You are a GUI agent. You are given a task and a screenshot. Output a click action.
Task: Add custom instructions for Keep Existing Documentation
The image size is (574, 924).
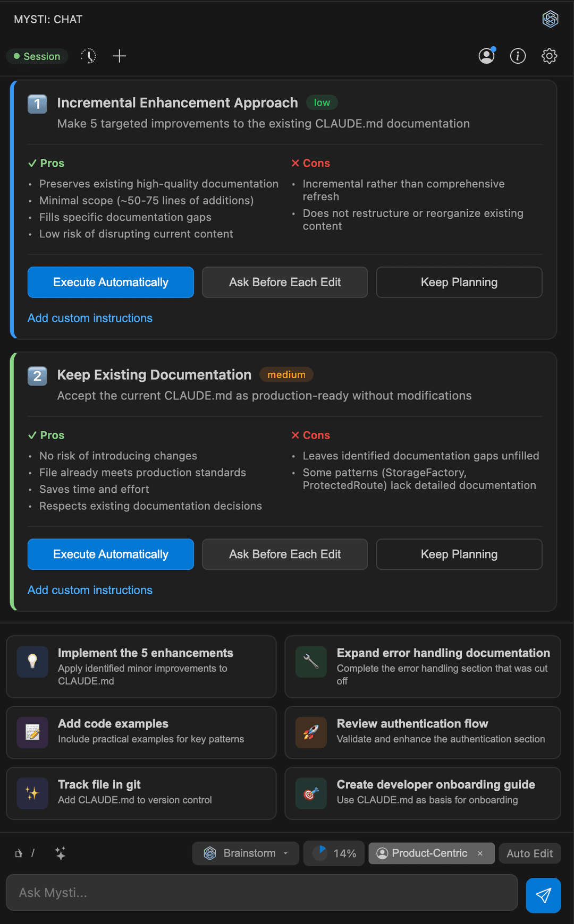(90, 590)
